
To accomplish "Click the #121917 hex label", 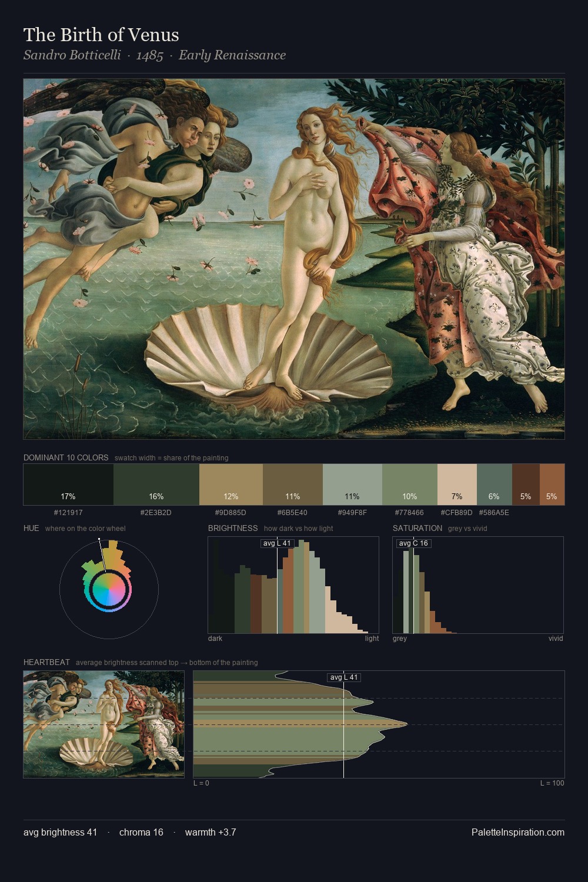I will coord(68,513).
